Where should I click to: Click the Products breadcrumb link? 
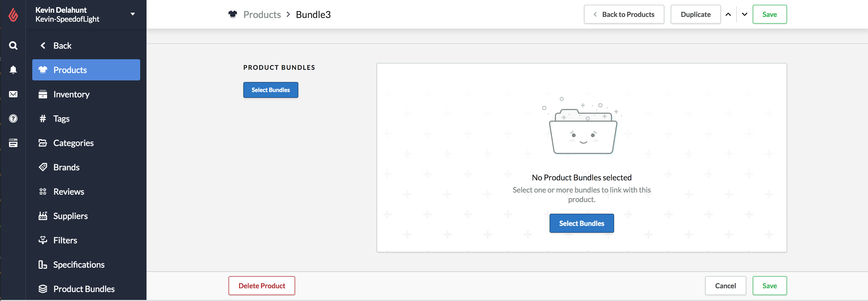click(262, 15)
